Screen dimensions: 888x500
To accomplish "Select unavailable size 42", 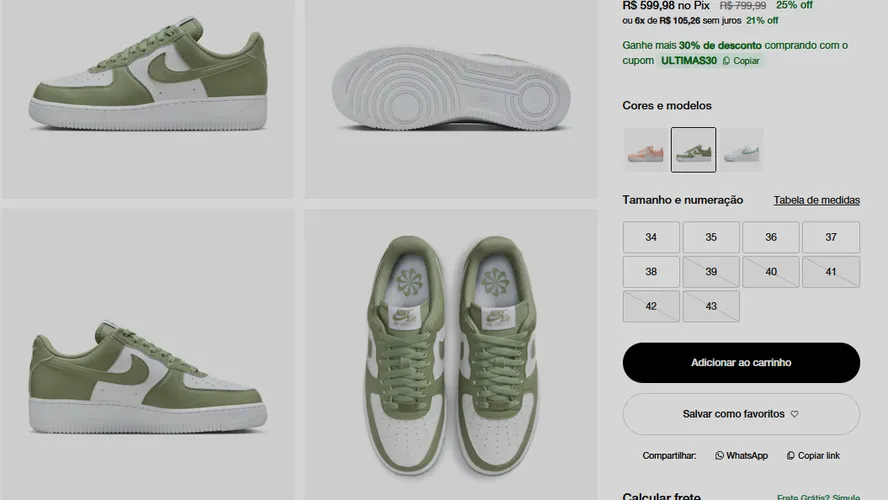I will (651, 306).
